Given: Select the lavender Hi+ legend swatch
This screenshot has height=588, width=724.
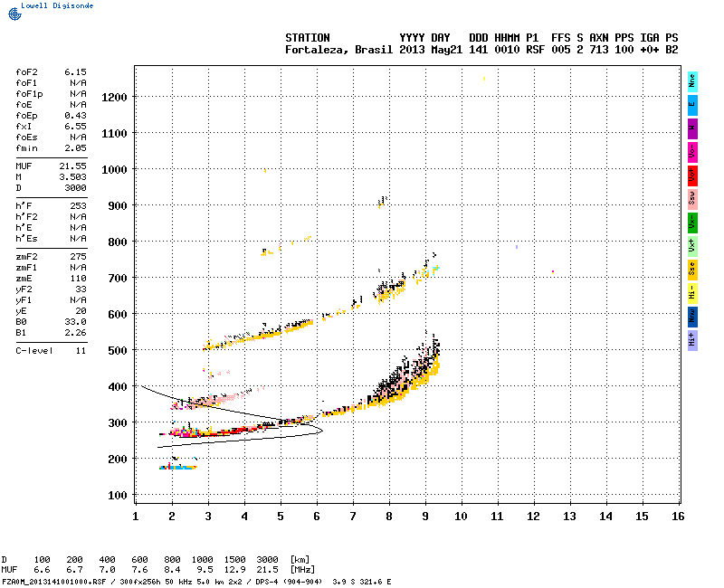Looking at the screenshot, I should 692,341.
